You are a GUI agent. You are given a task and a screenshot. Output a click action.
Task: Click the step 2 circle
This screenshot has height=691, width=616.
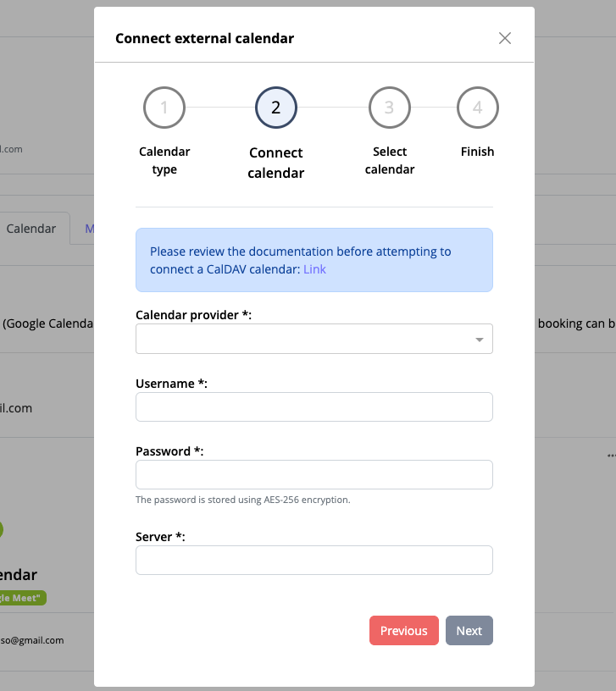(276, 108)
